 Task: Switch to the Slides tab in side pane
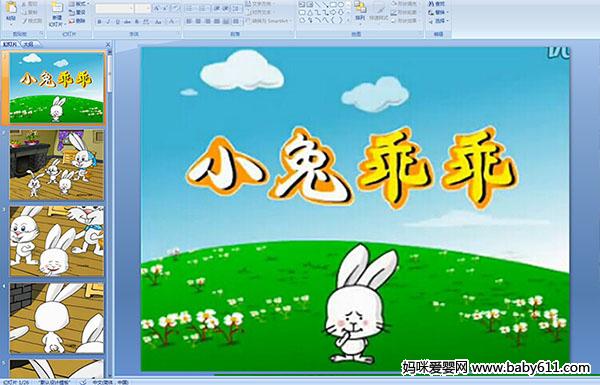tap(10, 44)
